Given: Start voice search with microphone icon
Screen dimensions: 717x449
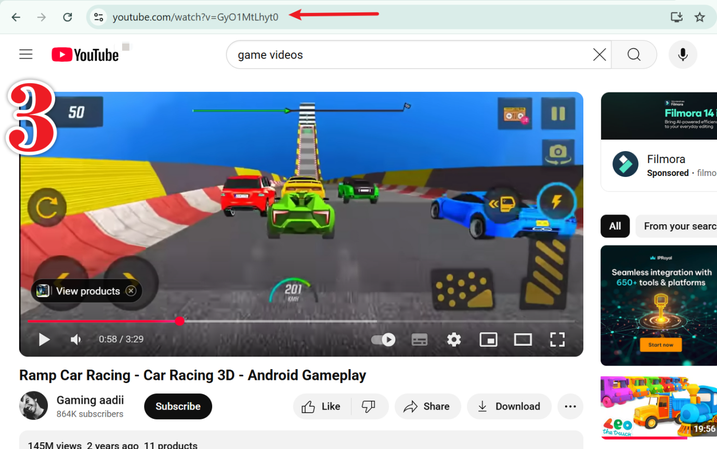Looking at the screenshot, I should click(x=683, y=55).
